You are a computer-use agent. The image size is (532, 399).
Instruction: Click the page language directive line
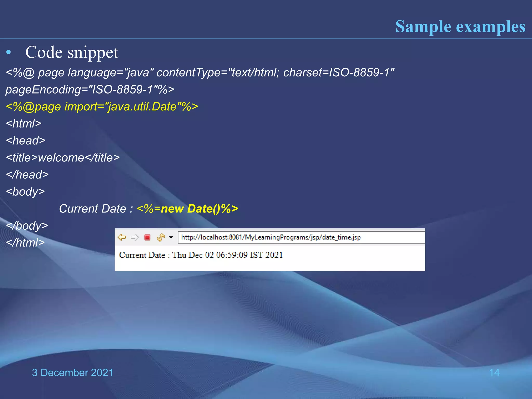(x=200, y=72)
